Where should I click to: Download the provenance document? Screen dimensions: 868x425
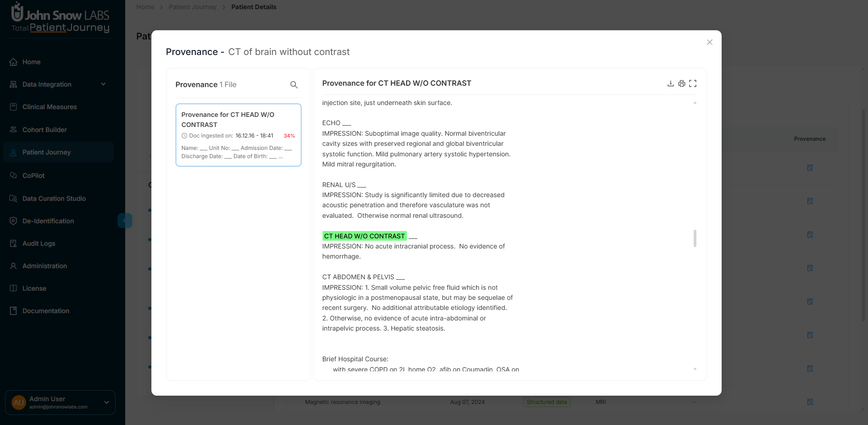tap(671, 83)
